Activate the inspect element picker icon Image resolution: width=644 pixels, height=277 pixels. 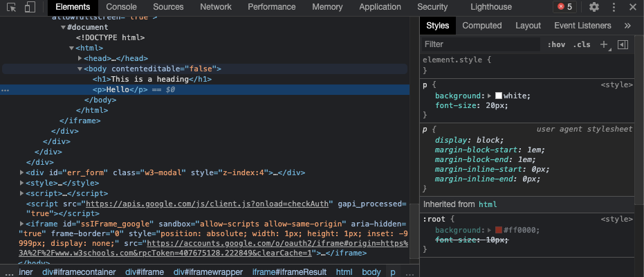pyautogui.click(x=12, y=7)
